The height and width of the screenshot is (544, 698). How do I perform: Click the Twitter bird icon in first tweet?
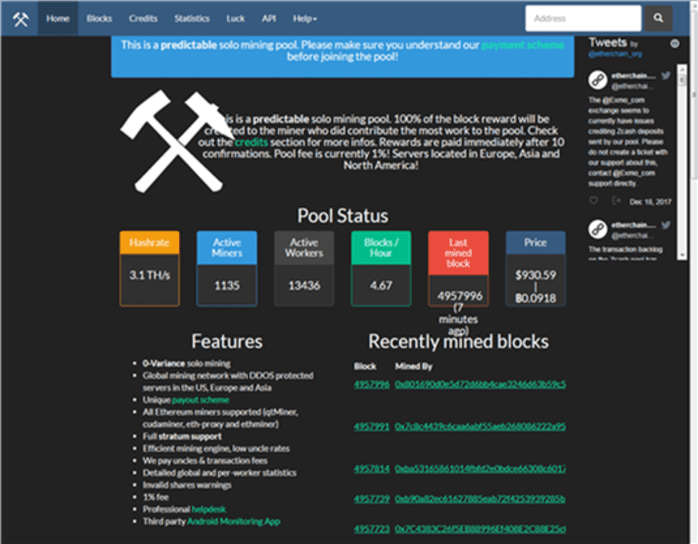point(666,75)
